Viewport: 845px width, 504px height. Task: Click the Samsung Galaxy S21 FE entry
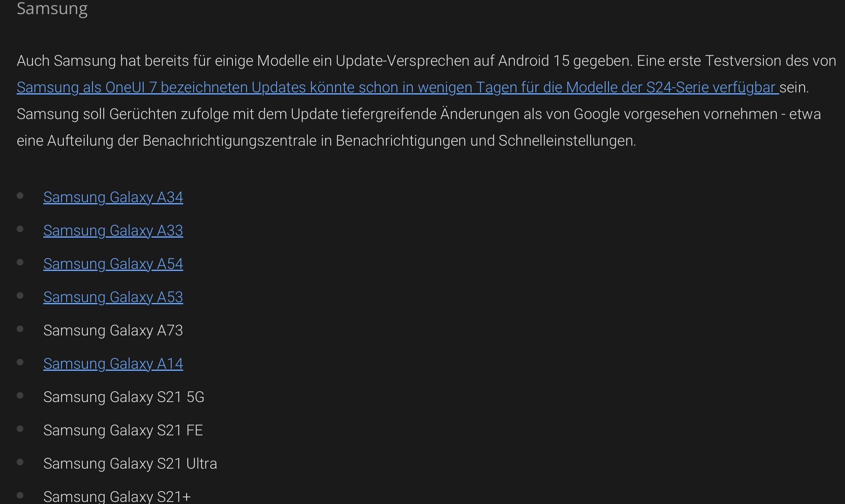(123, 430)
